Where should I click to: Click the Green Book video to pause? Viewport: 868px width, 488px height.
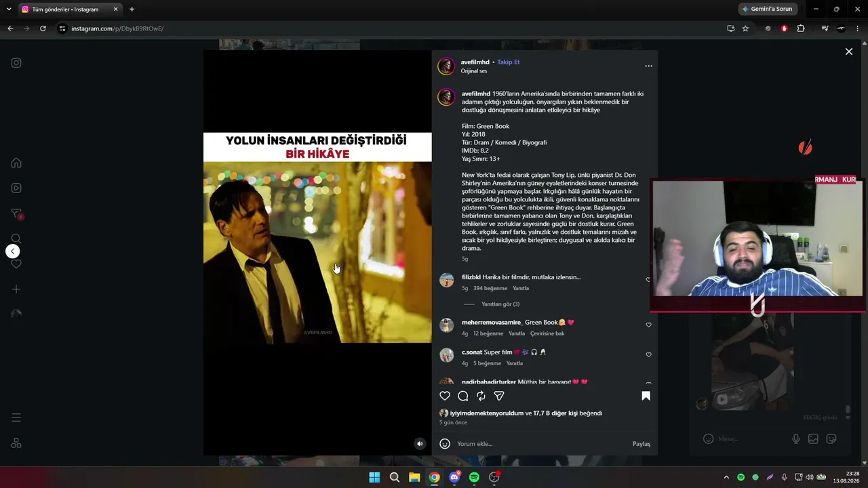coord(317,252)
